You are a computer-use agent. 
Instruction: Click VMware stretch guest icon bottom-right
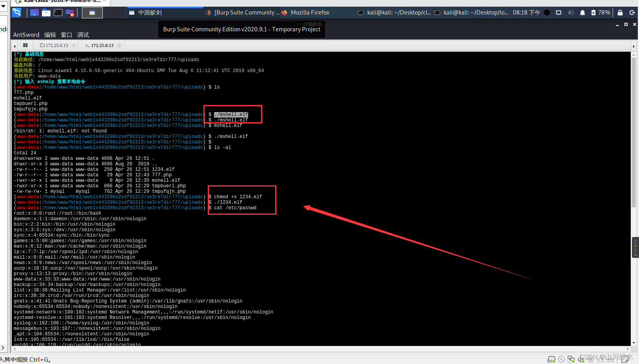[625, 359]
